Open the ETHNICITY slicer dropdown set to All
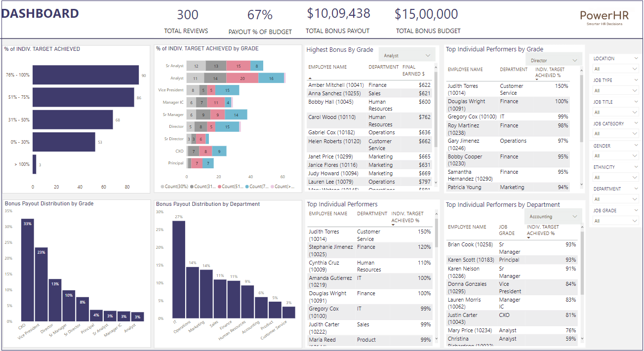Image resolution: width=644 pixels, height=351 pixels. coord(615,178)
